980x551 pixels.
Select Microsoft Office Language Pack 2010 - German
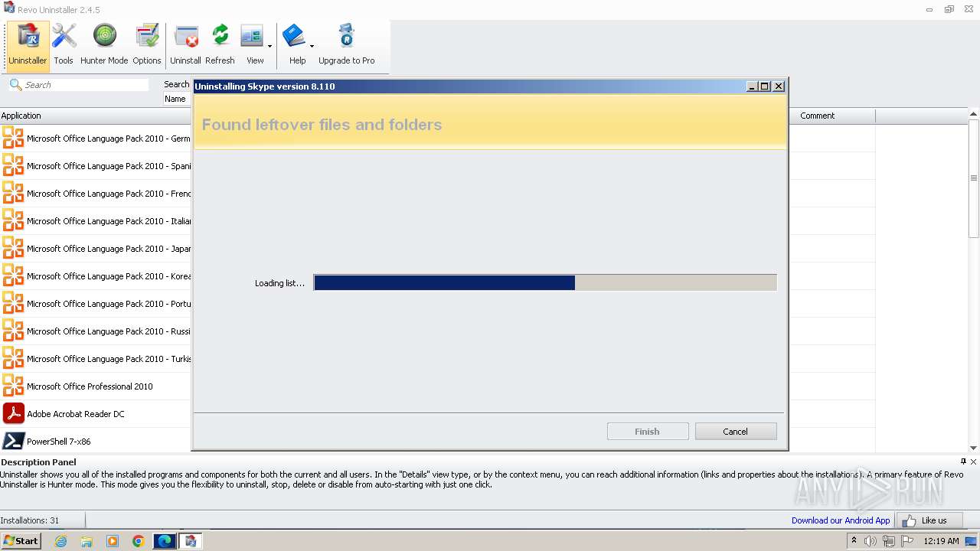pos(96,139)
